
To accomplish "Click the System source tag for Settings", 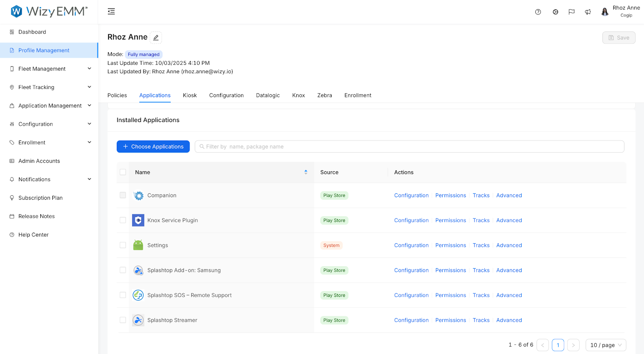I will pyautogui.click(x=331, y=245).
